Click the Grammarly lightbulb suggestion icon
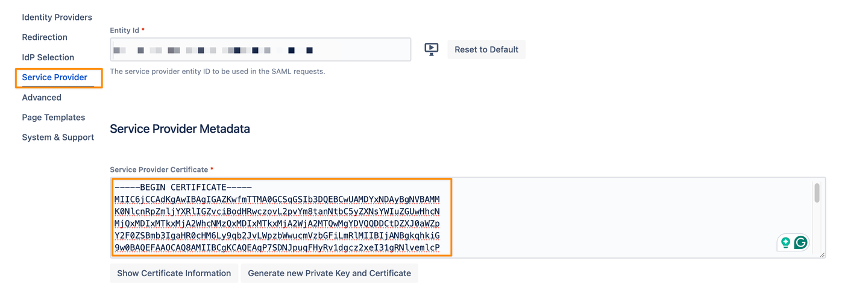The height and width of the screenshot is (287, 868). (x=785, y=242)
